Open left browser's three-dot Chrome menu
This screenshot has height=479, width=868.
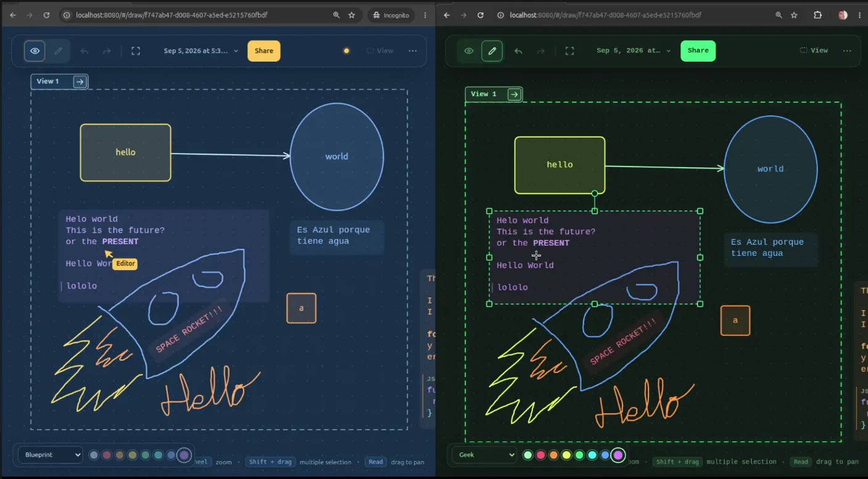pos(425,15)
